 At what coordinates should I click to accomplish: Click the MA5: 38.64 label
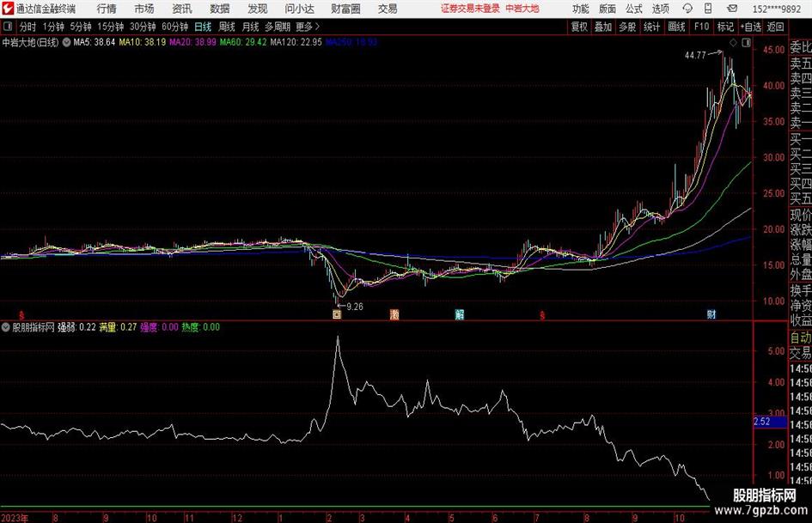[x=94, y=42]
